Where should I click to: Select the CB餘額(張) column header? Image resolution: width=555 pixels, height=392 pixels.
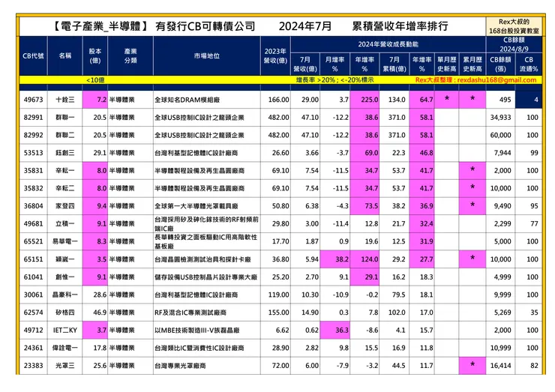coord(500,64)
